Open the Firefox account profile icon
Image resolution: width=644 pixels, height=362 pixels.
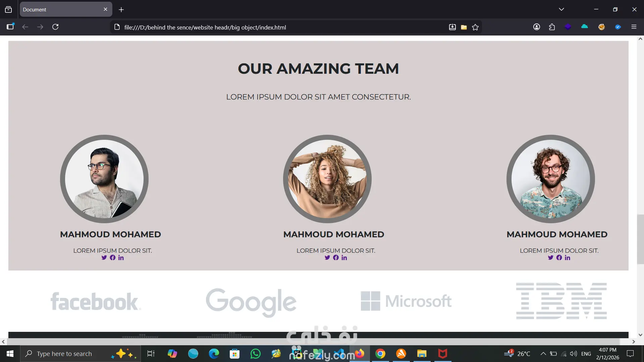click(537, 27)
